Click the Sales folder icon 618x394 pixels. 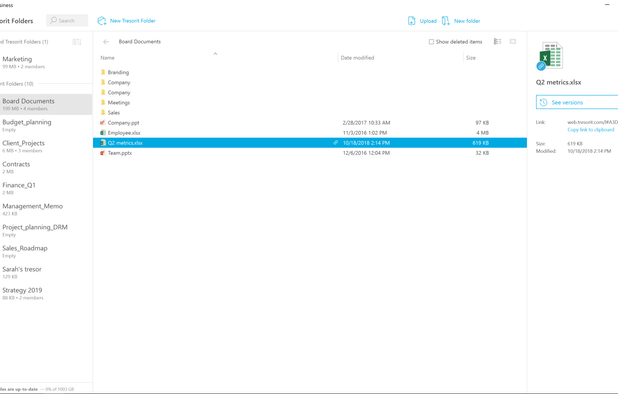pyautogui.click(x=103, y=112)
